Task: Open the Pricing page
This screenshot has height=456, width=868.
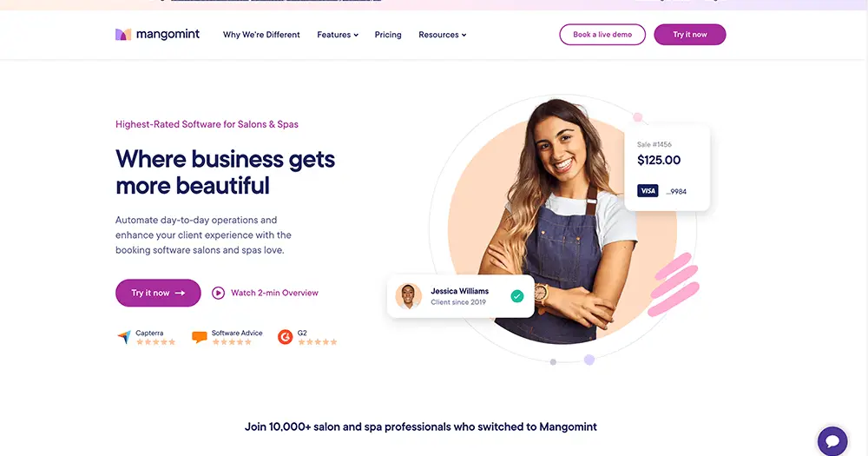Action: pyautogui.click(x=388, y=35)
